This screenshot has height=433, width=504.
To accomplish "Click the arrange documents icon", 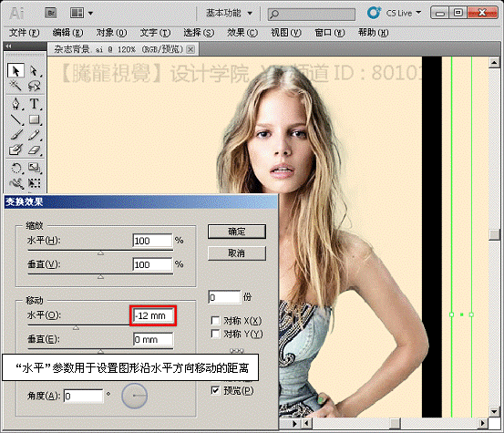I will tap(77, 13).
